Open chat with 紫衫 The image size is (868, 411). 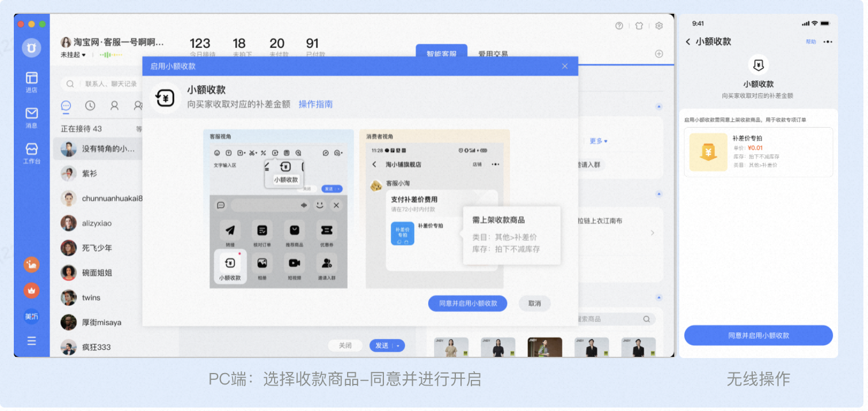97,173
